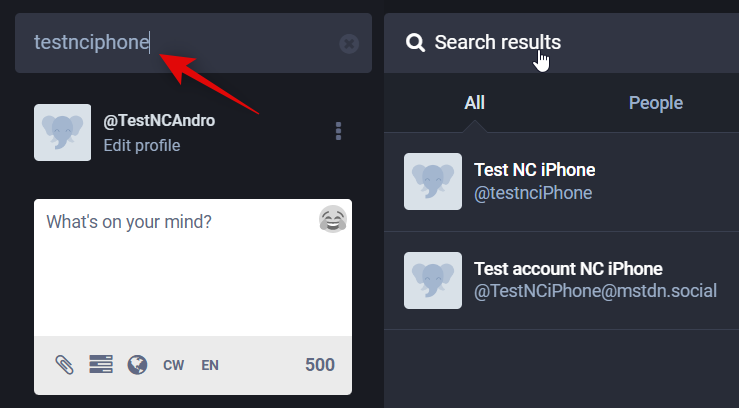Click the Search results magnifier icon
Viewport: 739px width, 408px height.
point(414,42)
